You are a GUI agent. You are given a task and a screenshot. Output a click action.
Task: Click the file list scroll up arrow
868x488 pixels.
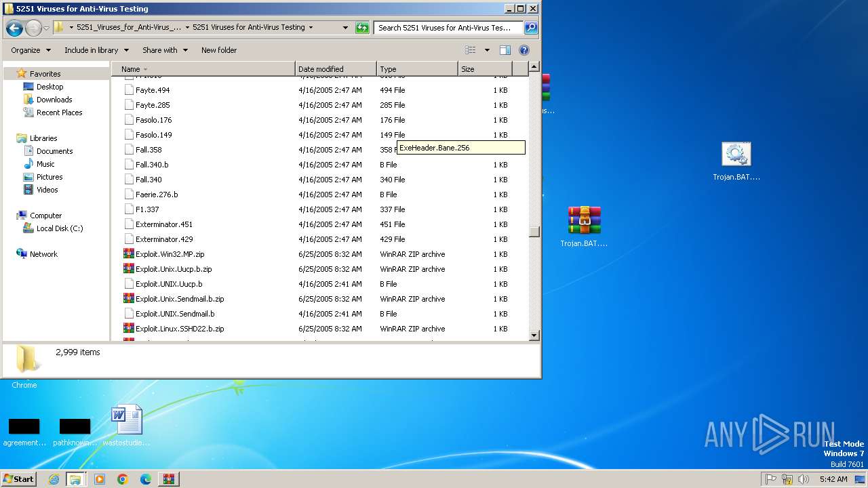(534, 66)
